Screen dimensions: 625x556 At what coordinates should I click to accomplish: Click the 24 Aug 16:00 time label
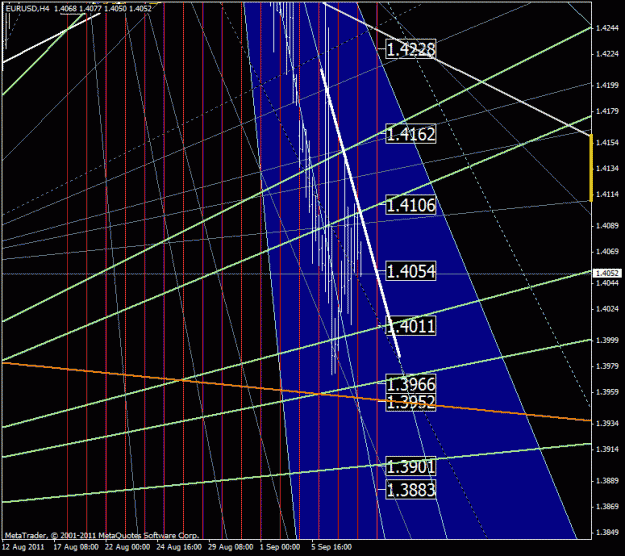[179, 547]
